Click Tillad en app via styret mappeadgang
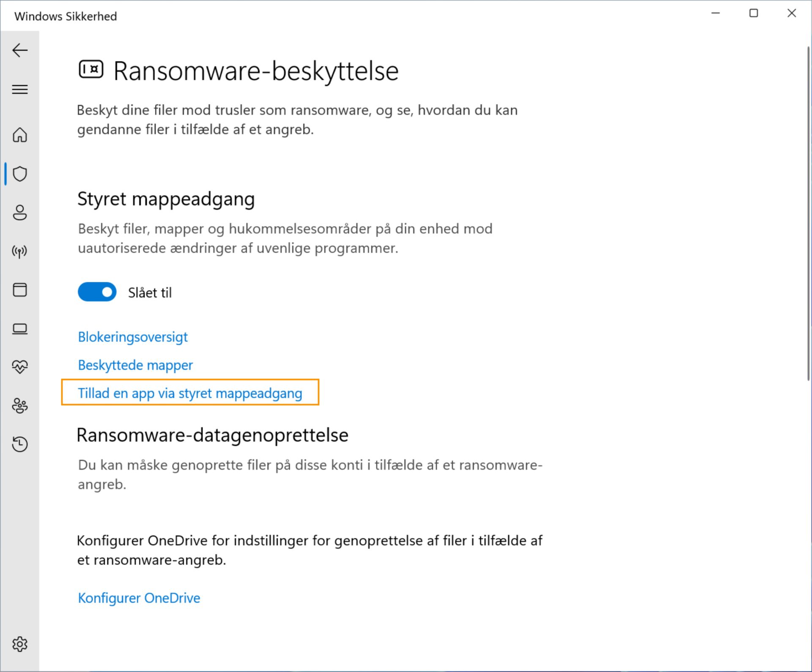 190,393
